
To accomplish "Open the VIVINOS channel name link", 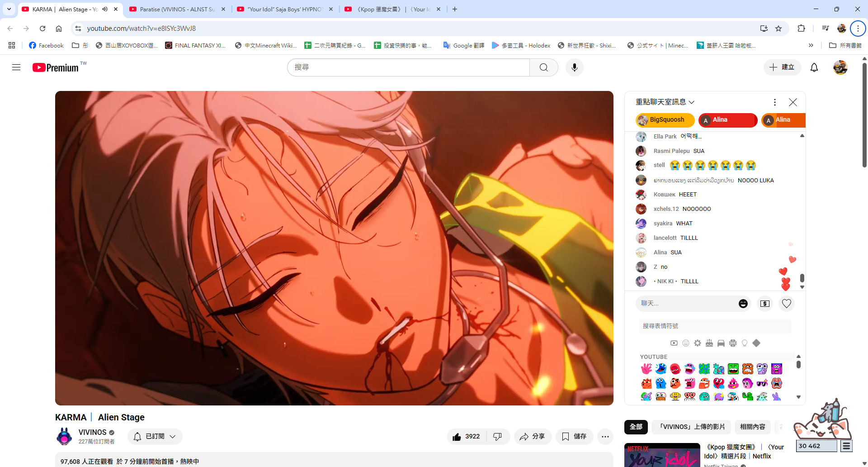I will tap(93, 432).
